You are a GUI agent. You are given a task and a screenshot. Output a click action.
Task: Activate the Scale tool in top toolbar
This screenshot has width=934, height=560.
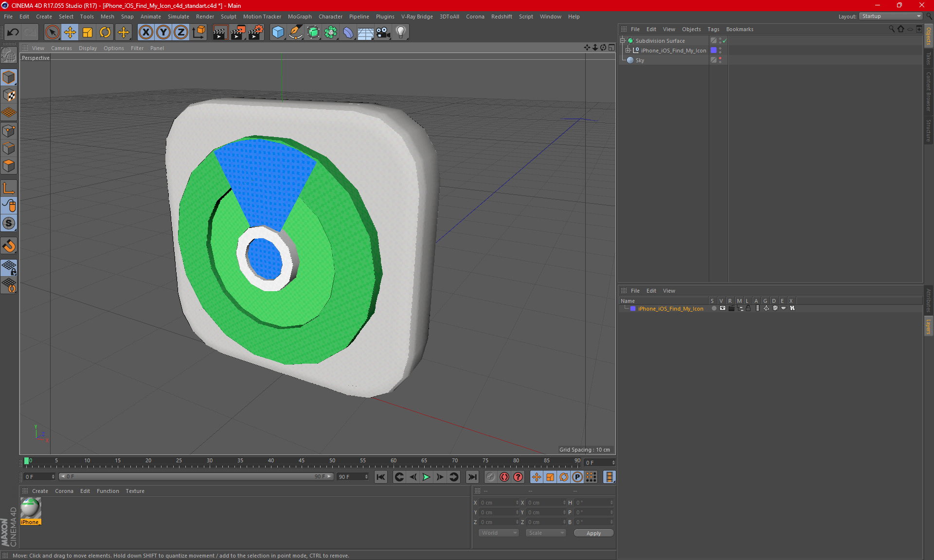click(x=88, y=33)
